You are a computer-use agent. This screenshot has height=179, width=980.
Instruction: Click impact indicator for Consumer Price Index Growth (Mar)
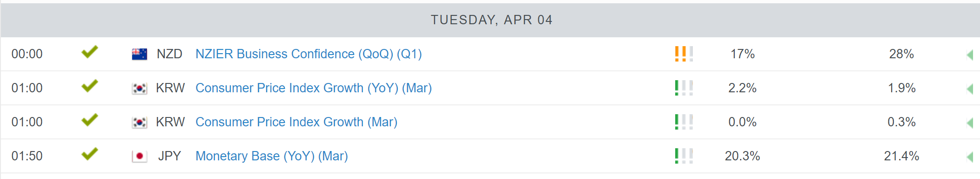coord(684,122)
